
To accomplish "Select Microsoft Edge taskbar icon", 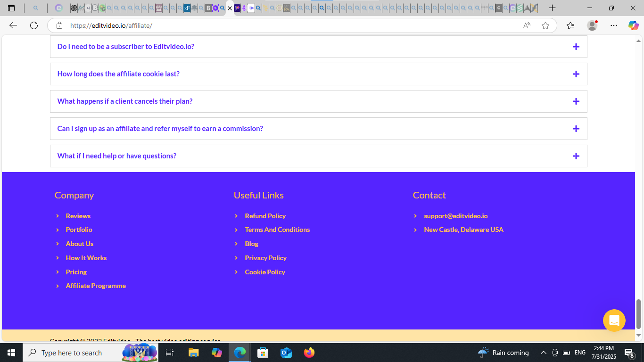I will coord(240,353).
